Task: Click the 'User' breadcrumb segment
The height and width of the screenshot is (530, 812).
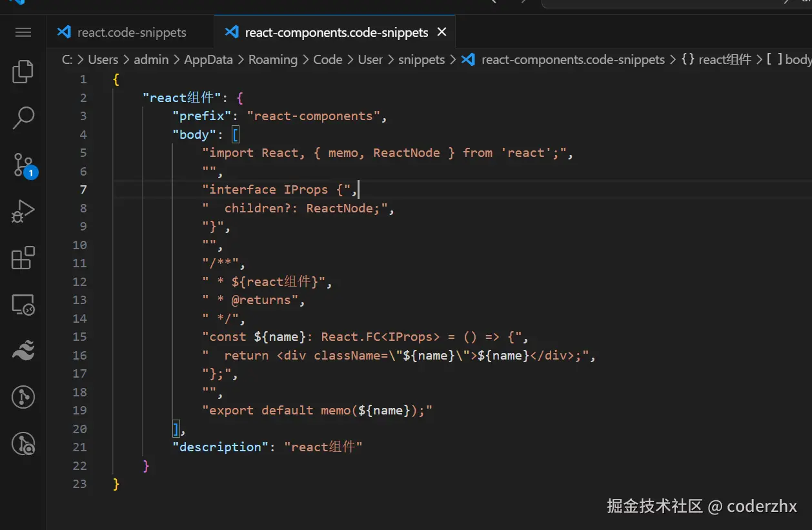Action: click(370, 59)
